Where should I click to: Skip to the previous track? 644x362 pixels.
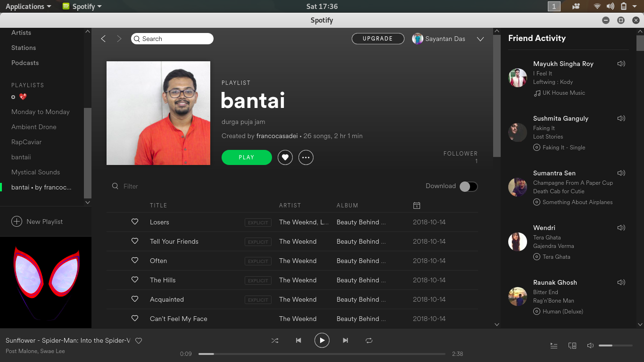[x=298, y=340]
